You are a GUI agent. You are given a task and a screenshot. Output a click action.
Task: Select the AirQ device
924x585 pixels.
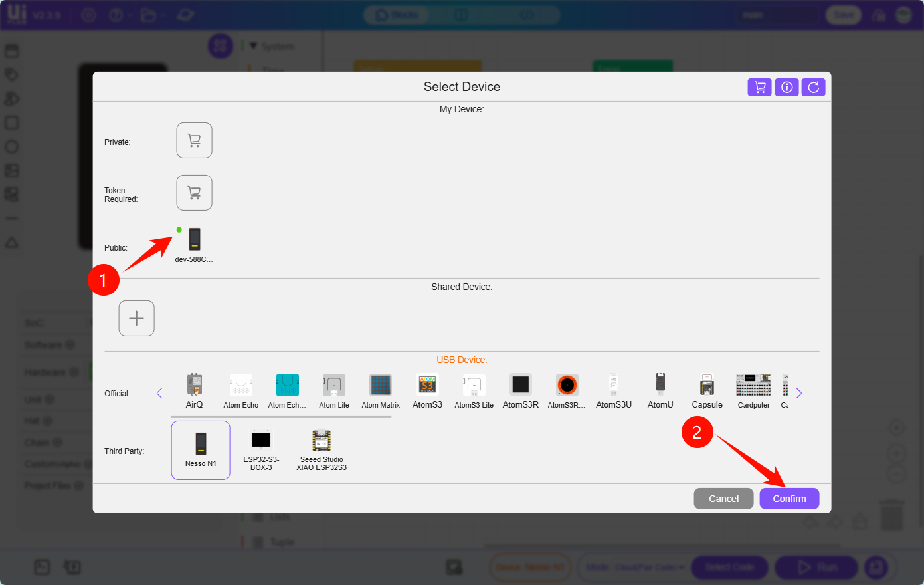point(194,390)
